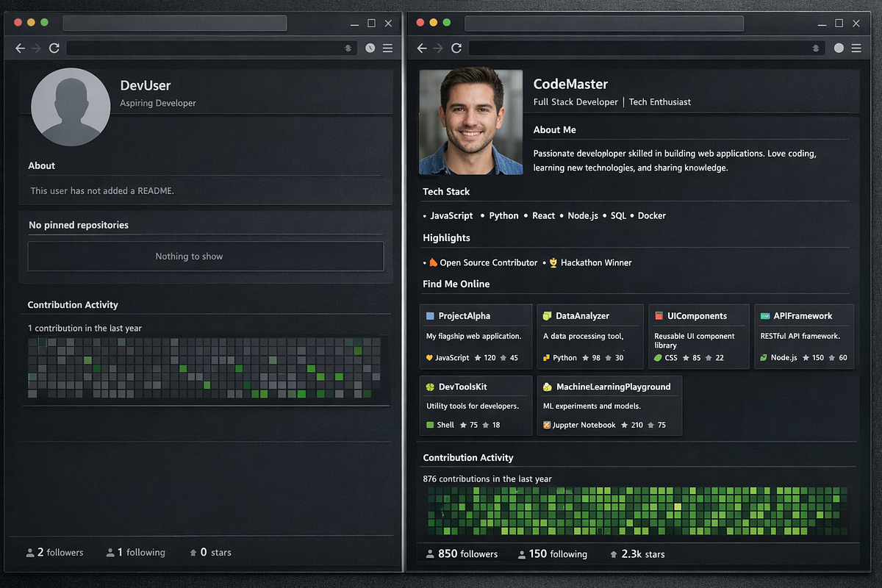Click the star count 150 on APIFramework

pos(813,357)
